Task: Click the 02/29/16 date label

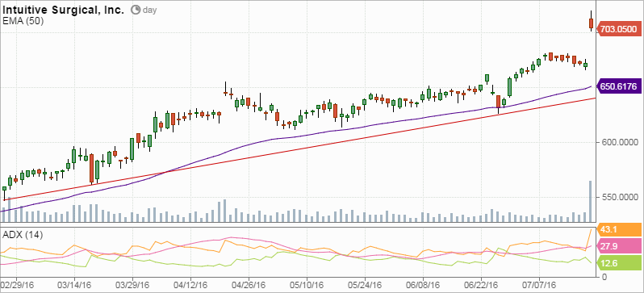Action: pos(16,284)
